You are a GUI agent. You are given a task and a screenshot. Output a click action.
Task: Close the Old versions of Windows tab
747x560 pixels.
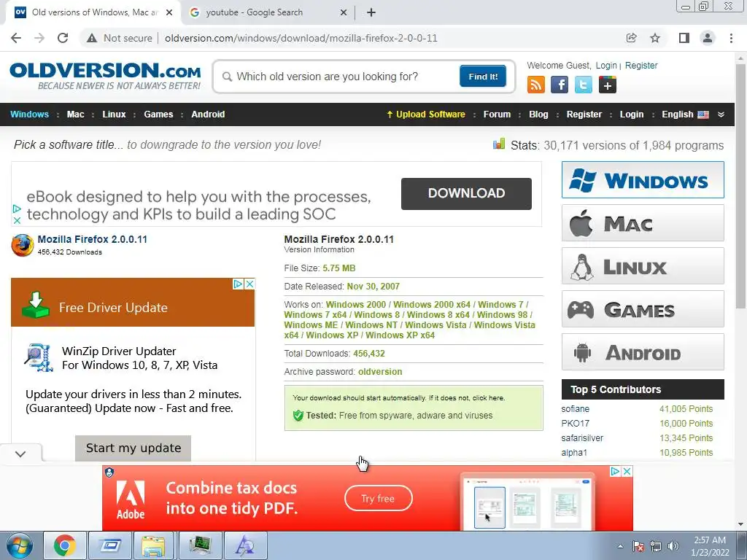coord(169,13)
